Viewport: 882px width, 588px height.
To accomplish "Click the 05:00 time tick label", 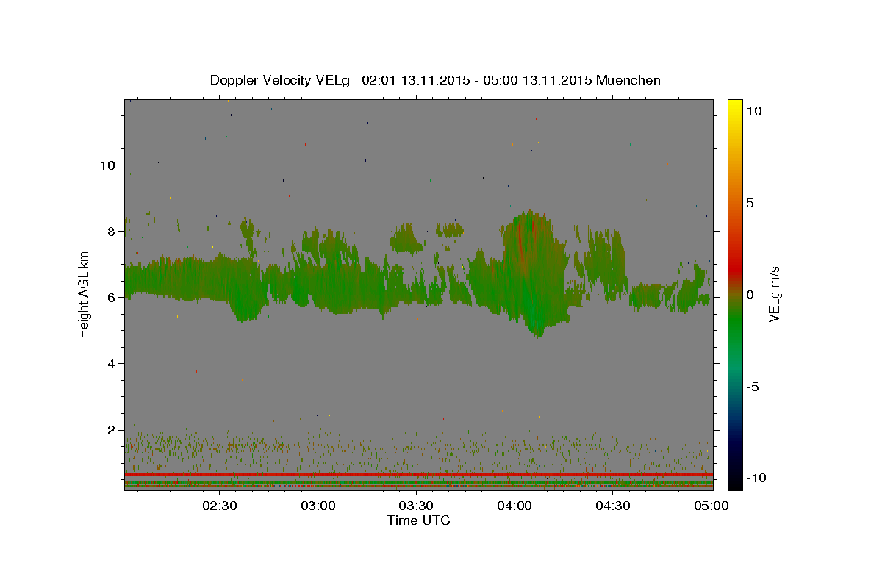I will 710,506.
